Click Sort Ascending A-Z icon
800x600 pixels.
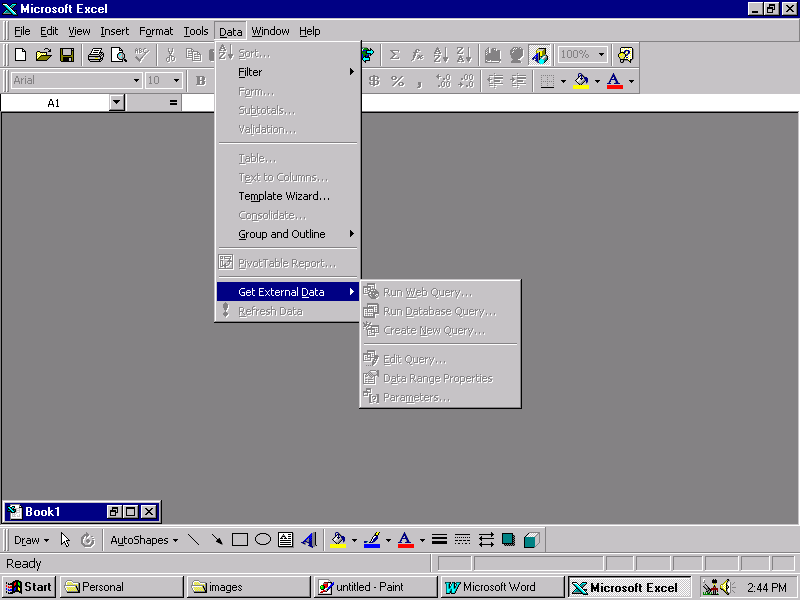point(440,55)
